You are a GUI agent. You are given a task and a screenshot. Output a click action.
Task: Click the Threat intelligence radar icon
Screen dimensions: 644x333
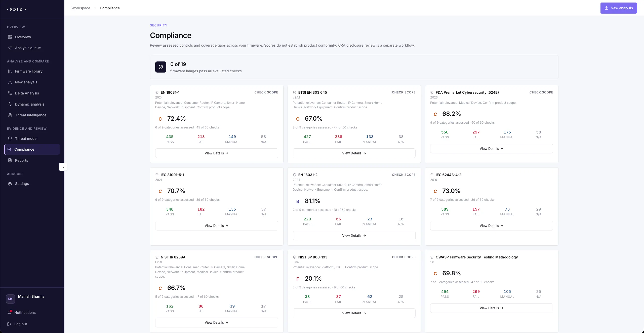(10, 115)
